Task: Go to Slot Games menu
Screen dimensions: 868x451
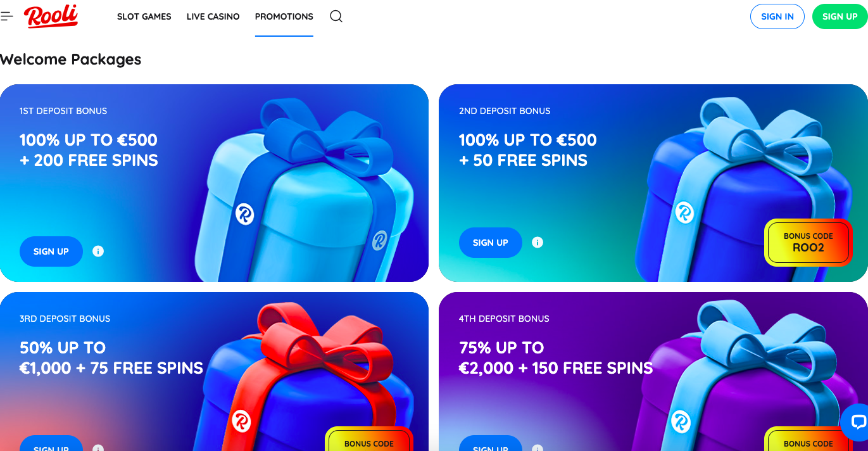Action: (x=144, y=16)
